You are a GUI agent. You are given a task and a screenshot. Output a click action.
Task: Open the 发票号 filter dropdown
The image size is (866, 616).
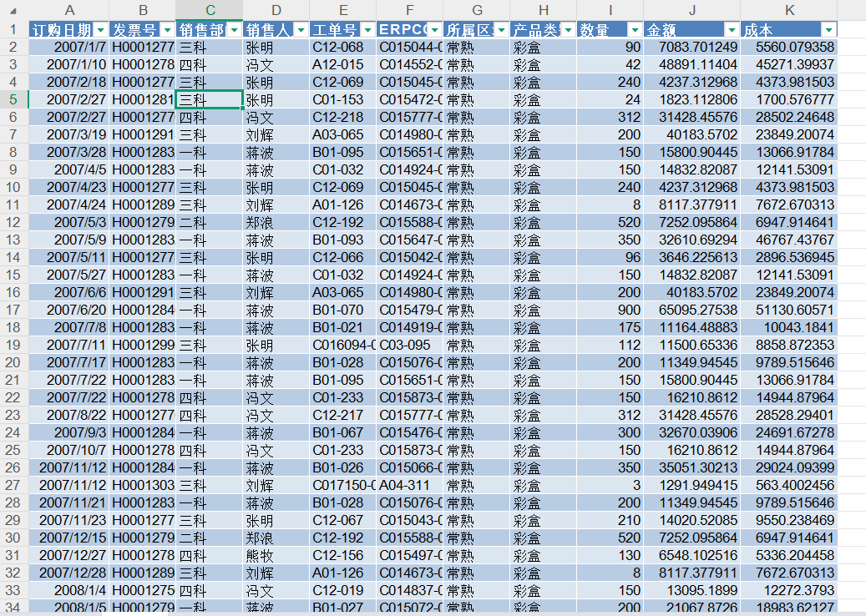click(167, 30)
